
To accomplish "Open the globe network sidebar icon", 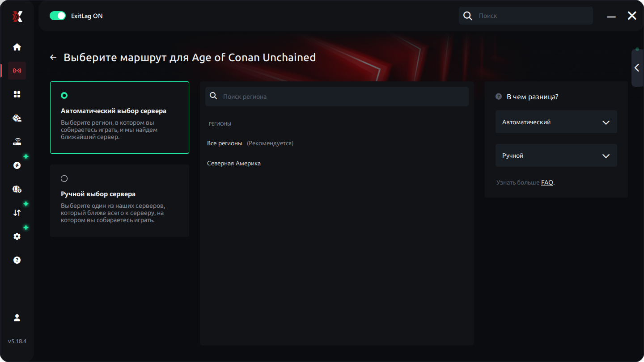I will point(17,189).
